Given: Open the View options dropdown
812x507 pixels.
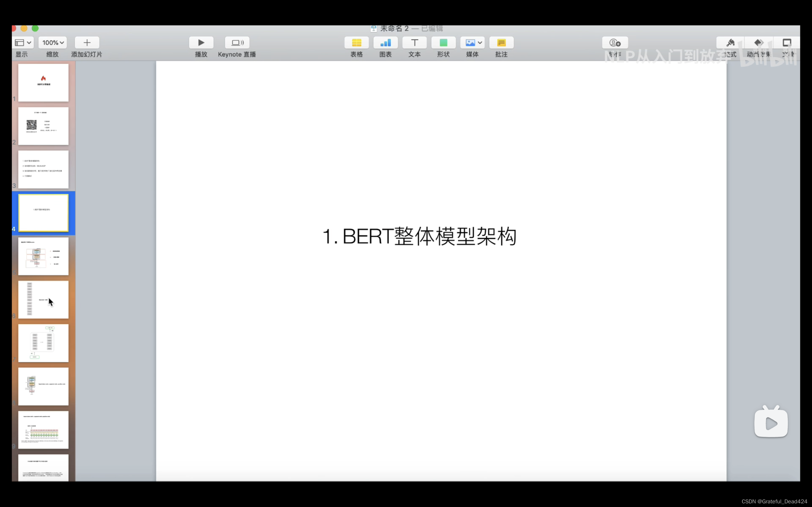Looking at the screenshot, I should (23, 43).
